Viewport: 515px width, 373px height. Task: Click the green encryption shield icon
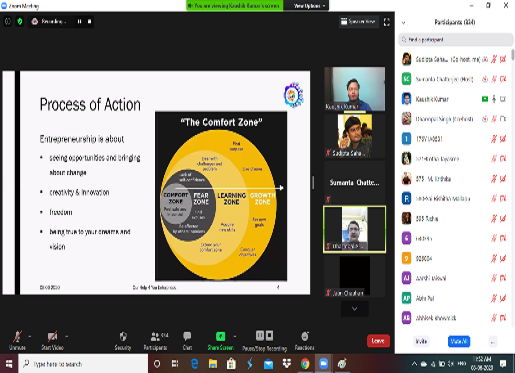pyautogui.click(x=20, y=22)
